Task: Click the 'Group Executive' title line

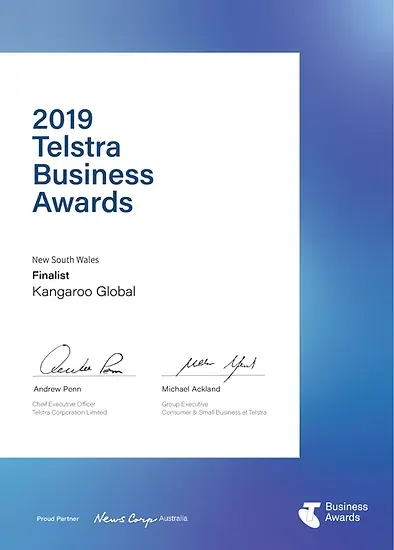Action: [185, 404]
